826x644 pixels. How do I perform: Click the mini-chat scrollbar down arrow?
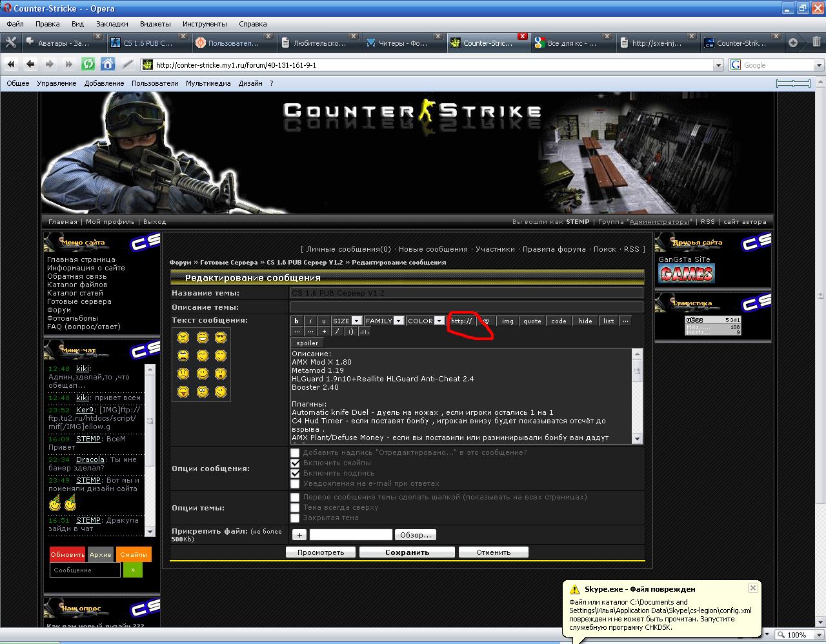150,532
